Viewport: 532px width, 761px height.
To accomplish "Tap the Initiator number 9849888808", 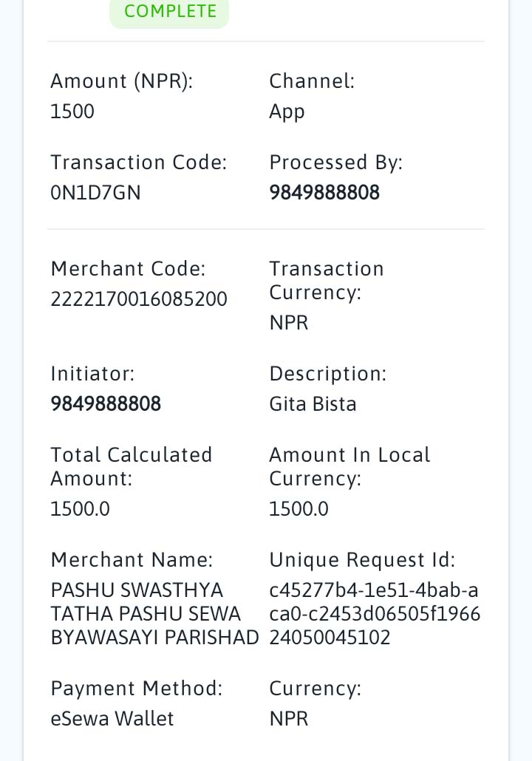I will click(x=106, y=404).
